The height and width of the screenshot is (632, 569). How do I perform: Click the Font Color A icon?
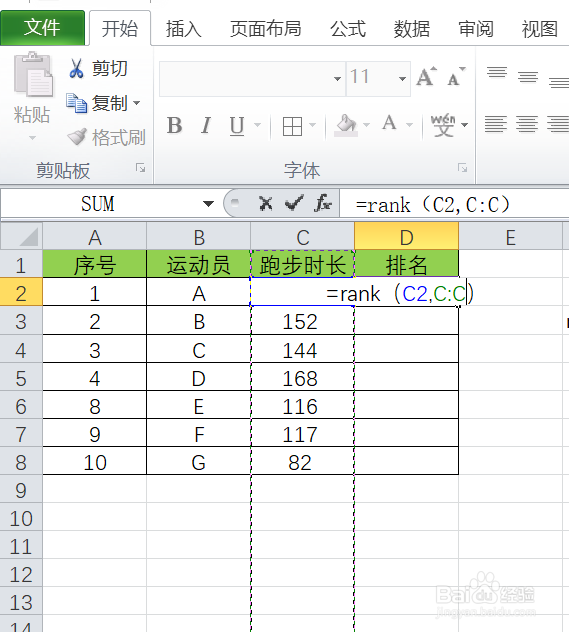(389, 123)
